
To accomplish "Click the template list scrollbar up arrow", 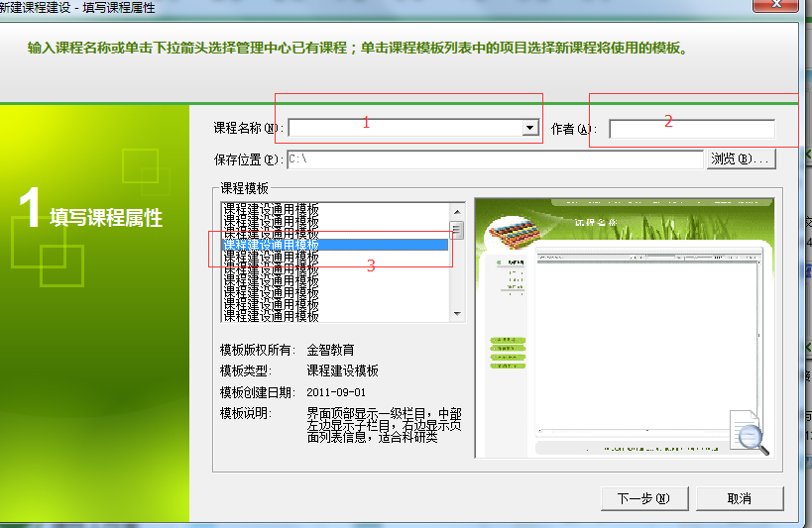I will [457, 211].
